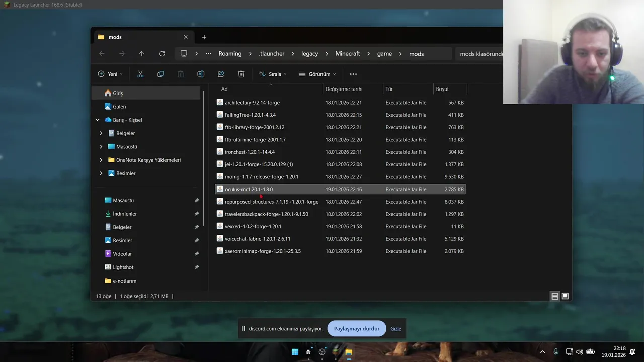Click the Rename icon in toolbar
Image resolution: width=644 pixels, height=362 pixels.
[x=201, y=74]
